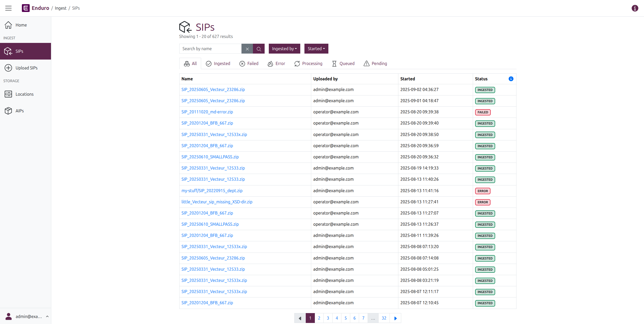Switch to the Ingested tab
The height and width of the screenshot is (324, 644).
click(x=218, y=63)
